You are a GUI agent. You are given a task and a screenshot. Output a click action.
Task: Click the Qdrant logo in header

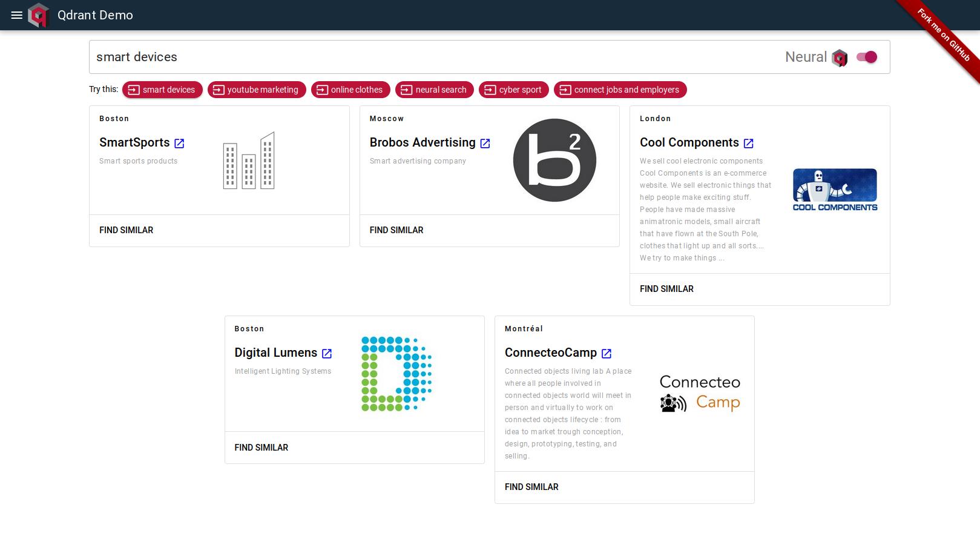[38, 15]
